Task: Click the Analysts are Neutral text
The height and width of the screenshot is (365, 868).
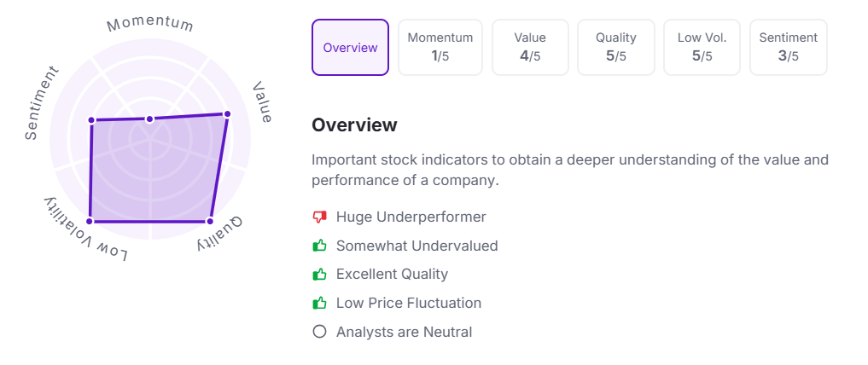Action: tap(404, 332)
